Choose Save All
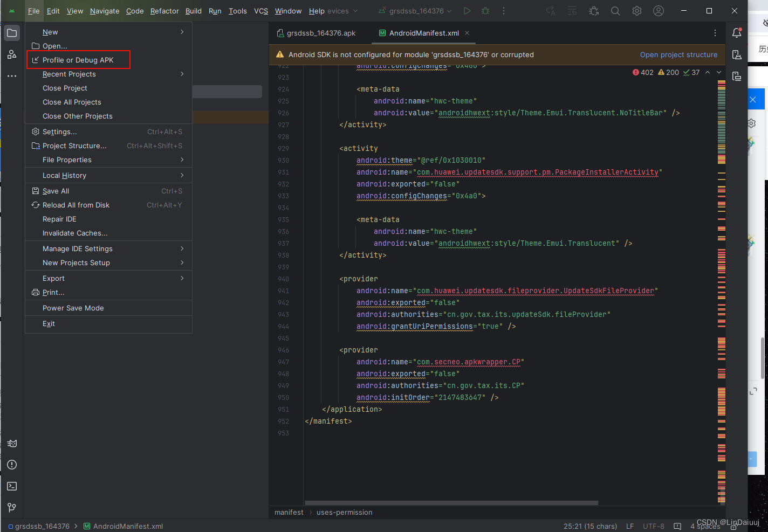The height and width of the screenshot is (532, 768). click(108, 191)
